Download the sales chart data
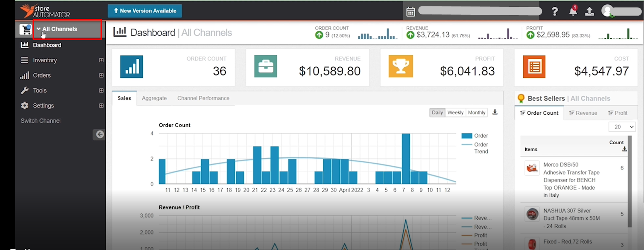644x250 pixels. (x=495, y=112)
